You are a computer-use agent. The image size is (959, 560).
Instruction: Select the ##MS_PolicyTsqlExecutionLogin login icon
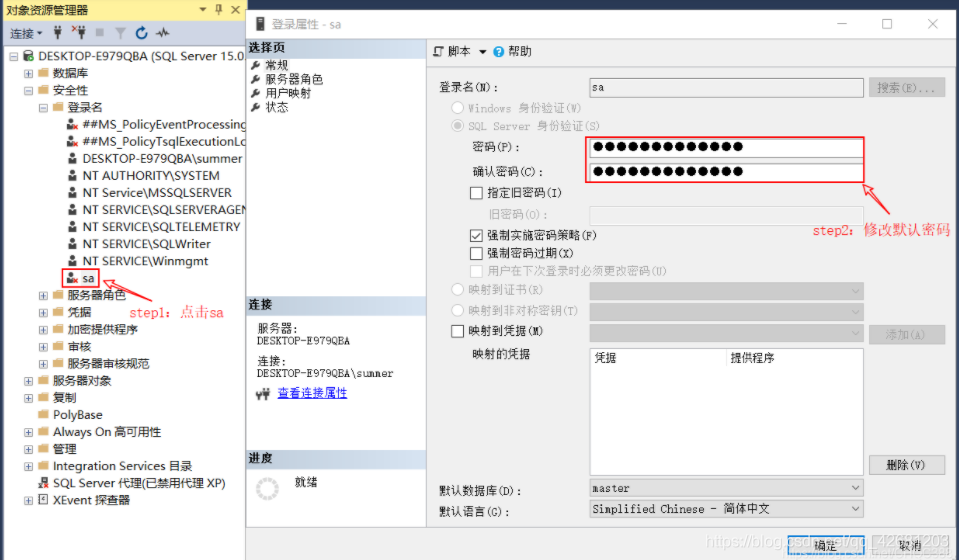click(x=72, y=142)
